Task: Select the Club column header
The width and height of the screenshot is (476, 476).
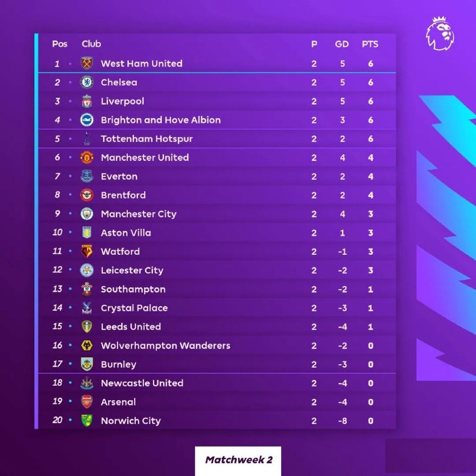Action: pyautogui.click(x=92, y=44)
